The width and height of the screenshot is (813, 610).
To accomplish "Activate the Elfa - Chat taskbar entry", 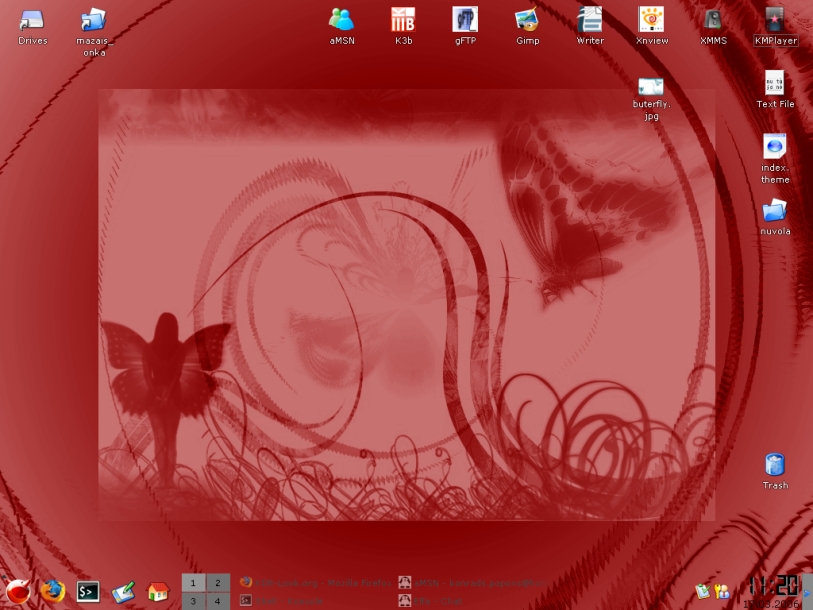I will [x=472, y=601].
